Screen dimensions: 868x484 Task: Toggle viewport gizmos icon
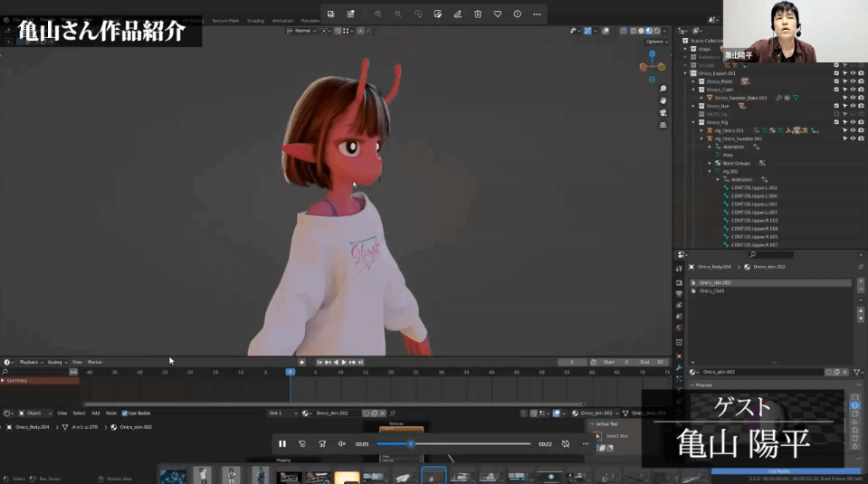(x=587, y=31)
